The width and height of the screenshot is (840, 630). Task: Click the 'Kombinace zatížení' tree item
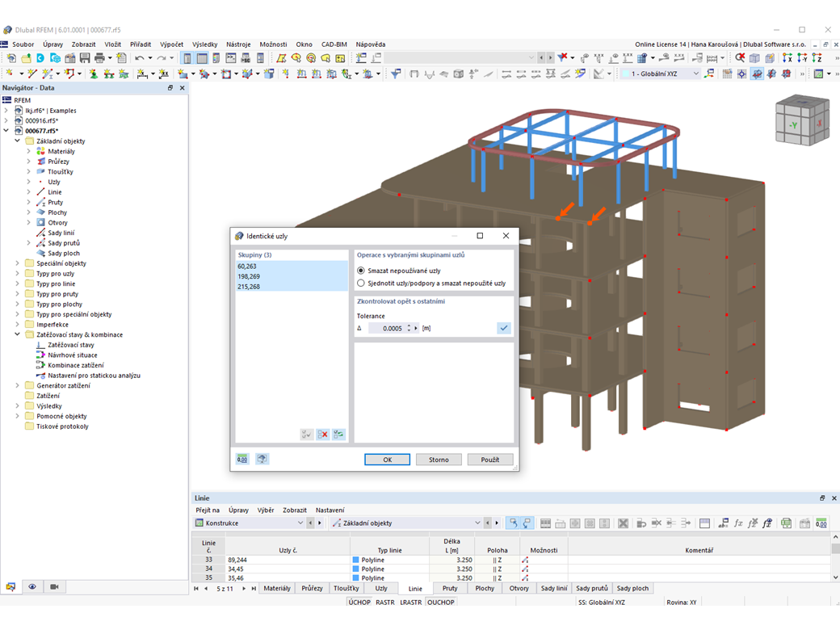[x=76, y=365]
